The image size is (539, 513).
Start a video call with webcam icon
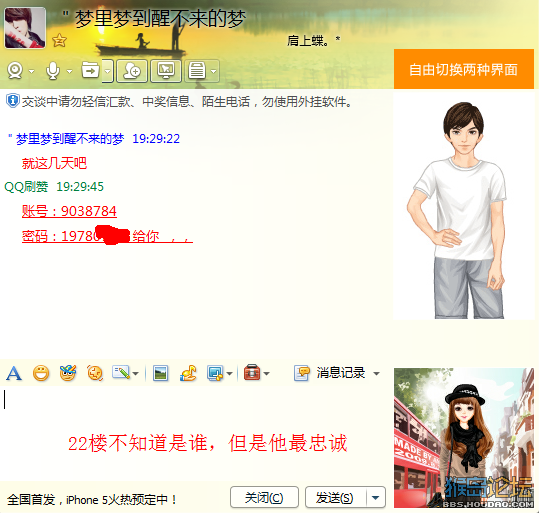click(x=15, y=71)
